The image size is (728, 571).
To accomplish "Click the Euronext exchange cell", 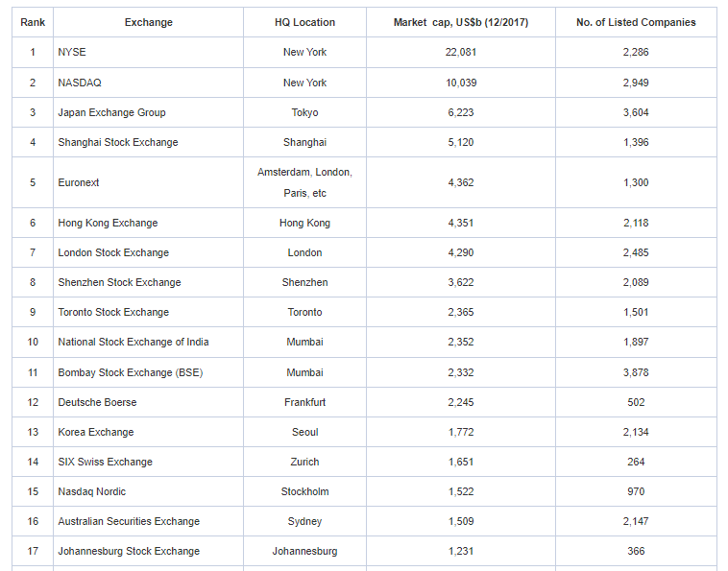I will (79, 182).
